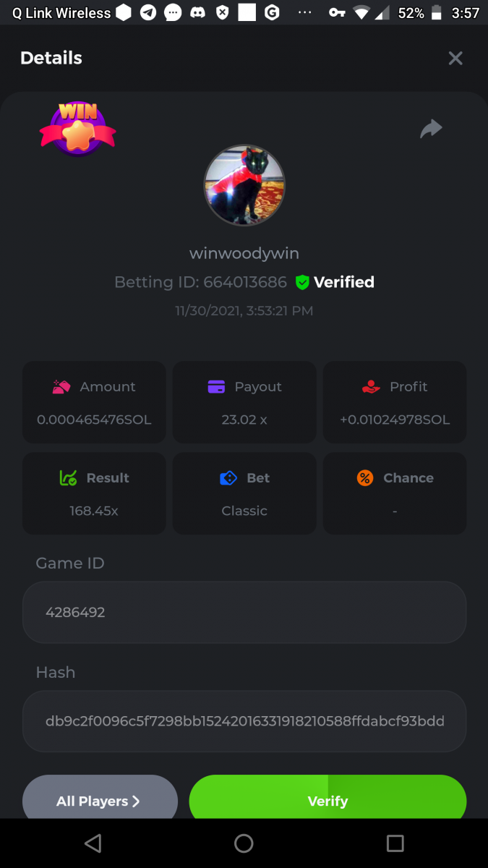Tap the winwoodywin username
The height and width of the screenshot is (868, 488).
pos(244,253)
